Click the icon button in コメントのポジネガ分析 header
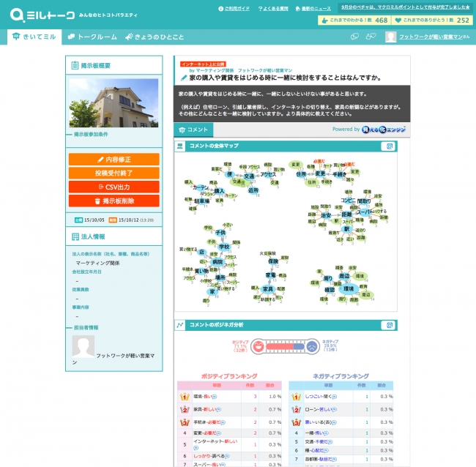Image resolution: width=476 pixels, height=467 pixels. pyautogui.click(x=390, y=325)
